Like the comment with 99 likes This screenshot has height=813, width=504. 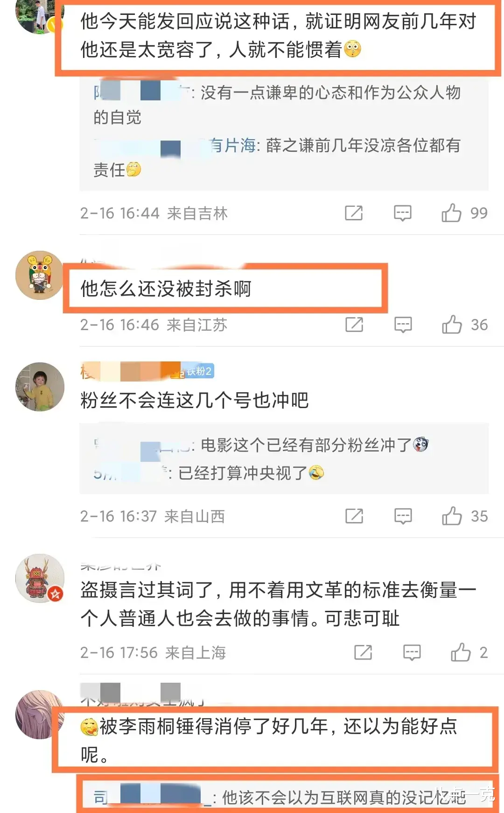[x=451, y=213]
